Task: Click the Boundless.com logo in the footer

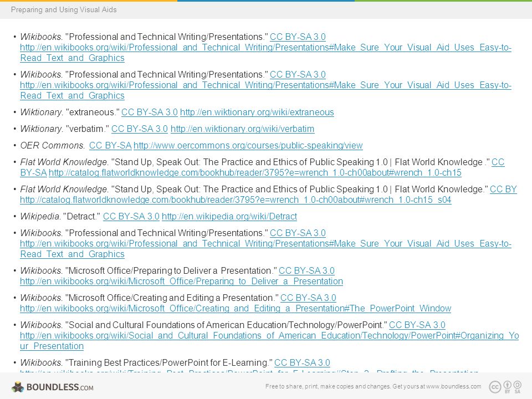Action: point(52,387)
